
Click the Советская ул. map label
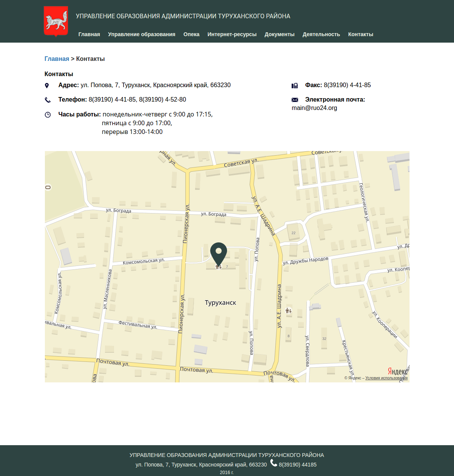coord(241,163)
